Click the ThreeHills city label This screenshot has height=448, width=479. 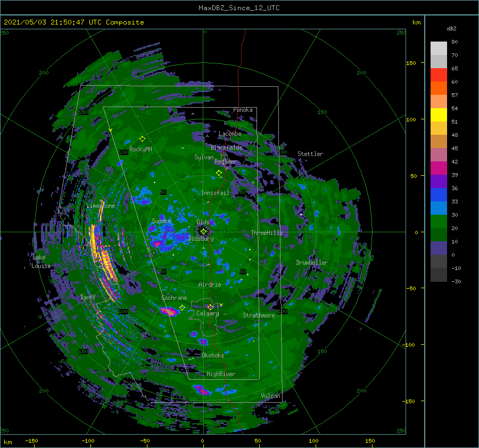click(267, 233)
